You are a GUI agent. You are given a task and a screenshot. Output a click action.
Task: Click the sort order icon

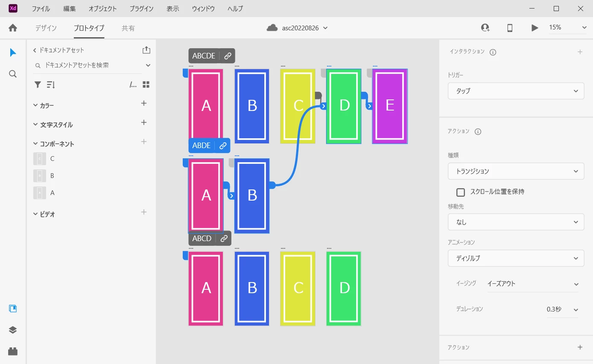click(x=51, y=84)
